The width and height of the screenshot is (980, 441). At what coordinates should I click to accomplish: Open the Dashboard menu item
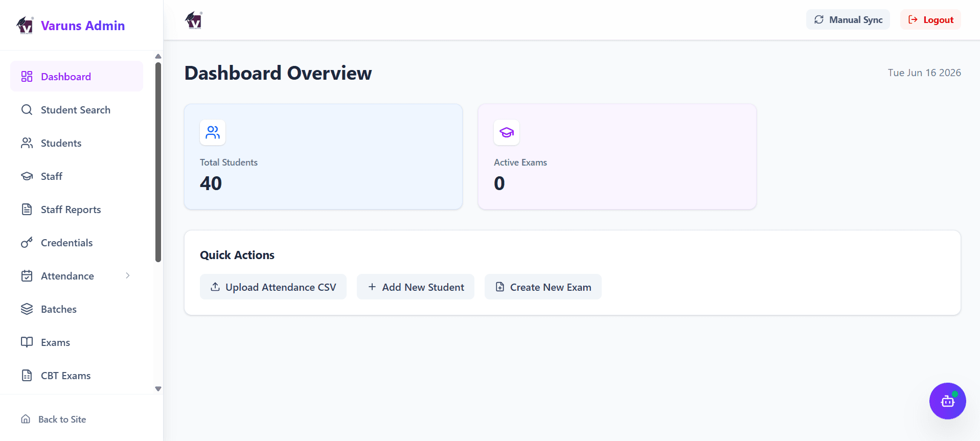(77, 77)
